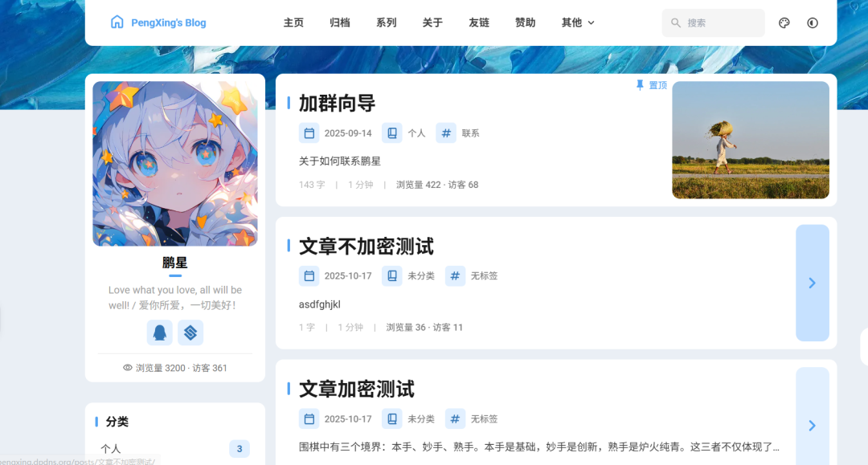The width and height of the screenshot is (868, 465).
Task: Click the QQ penguin icon in profile
Action: click(159, 332)
